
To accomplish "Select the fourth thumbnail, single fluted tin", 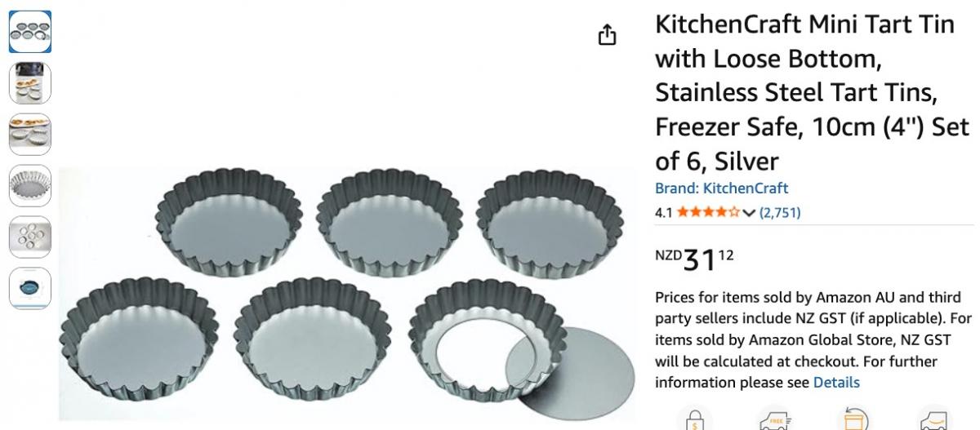I will click(29, 185).
